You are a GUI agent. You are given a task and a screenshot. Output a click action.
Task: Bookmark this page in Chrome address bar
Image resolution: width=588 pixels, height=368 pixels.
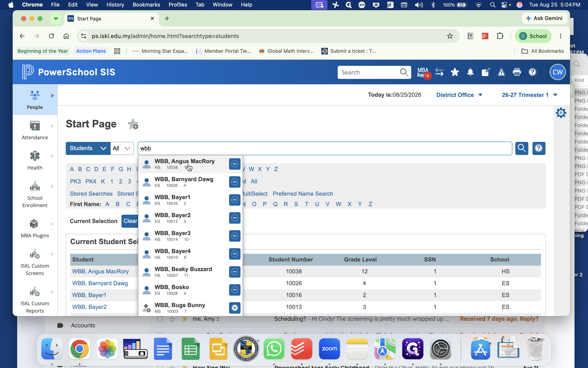450,36
